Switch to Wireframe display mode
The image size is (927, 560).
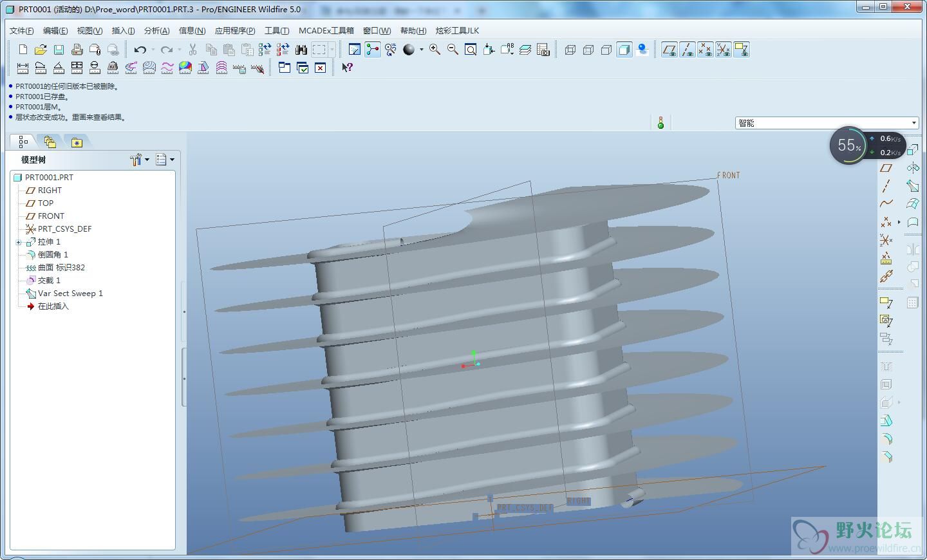point(570,50)
